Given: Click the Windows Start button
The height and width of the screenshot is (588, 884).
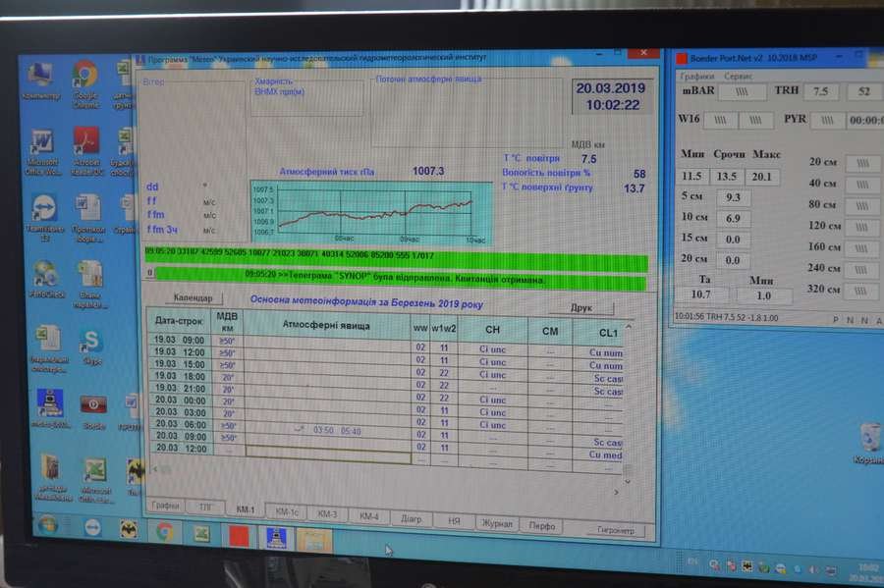Looking at the screenshot, I should [x=46, y=525].
